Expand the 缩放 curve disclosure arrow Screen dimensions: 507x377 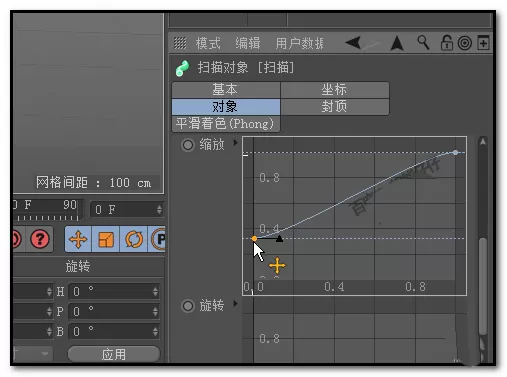click(235, 143)
